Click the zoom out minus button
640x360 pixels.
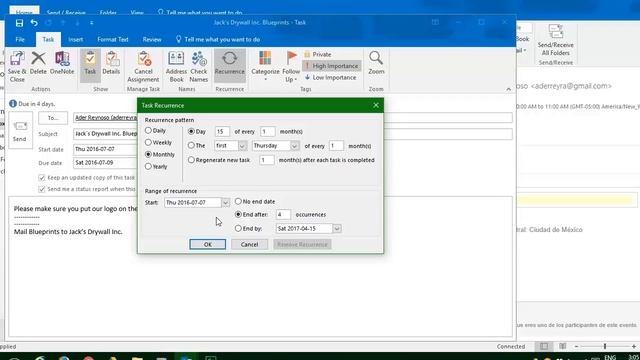pyautogui.click(x=576, y=346)
